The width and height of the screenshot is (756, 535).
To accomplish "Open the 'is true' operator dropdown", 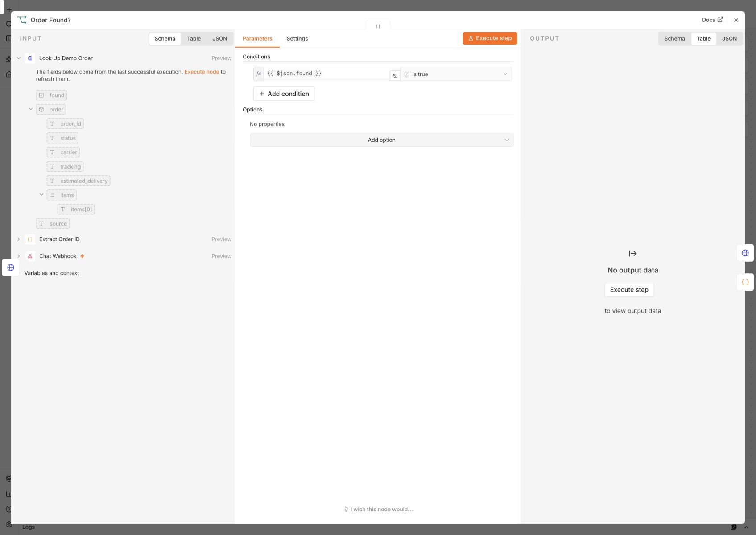I will pyautogui.click(x=456, y=74).
